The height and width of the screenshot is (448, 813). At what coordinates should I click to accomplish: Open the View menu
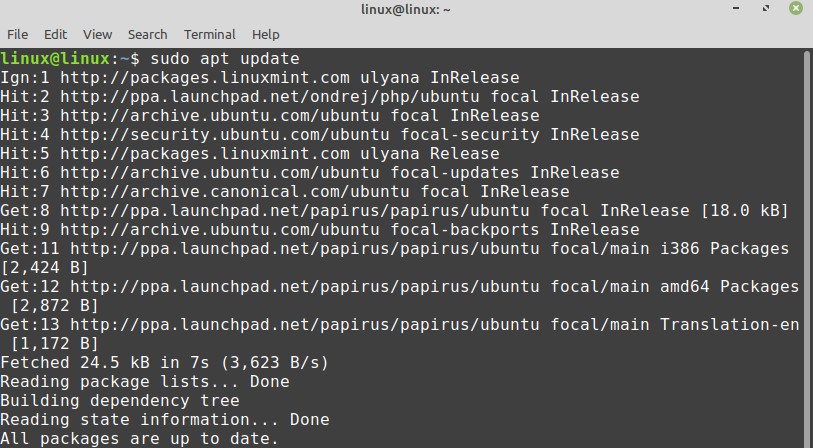(x=97, y=34)
